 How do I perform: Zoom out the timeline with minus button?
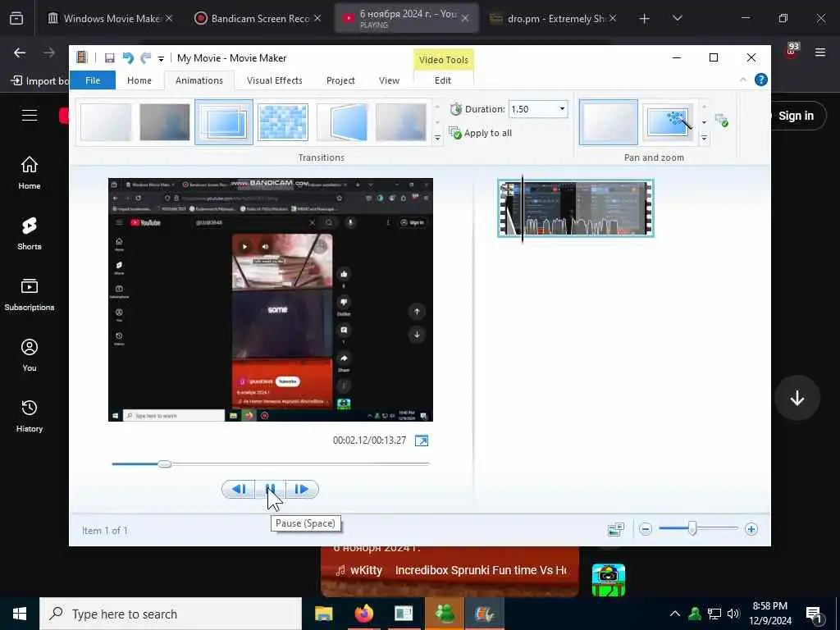pos(646,529)
